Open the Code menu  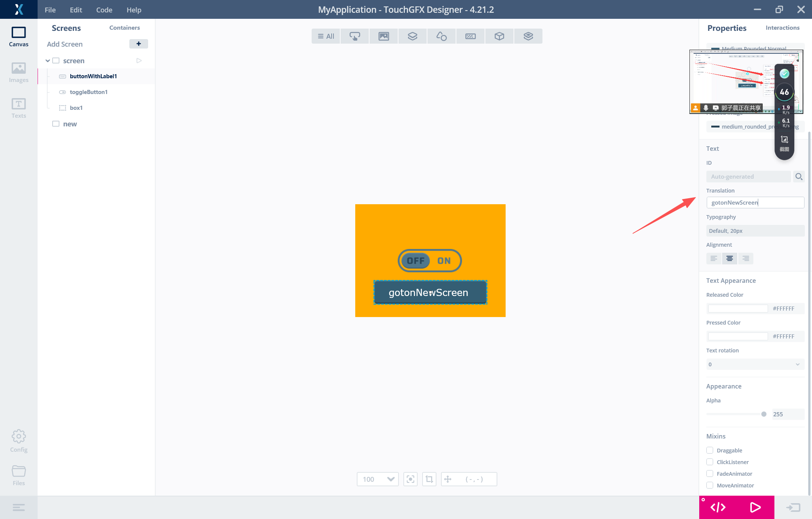pos(104,10)
